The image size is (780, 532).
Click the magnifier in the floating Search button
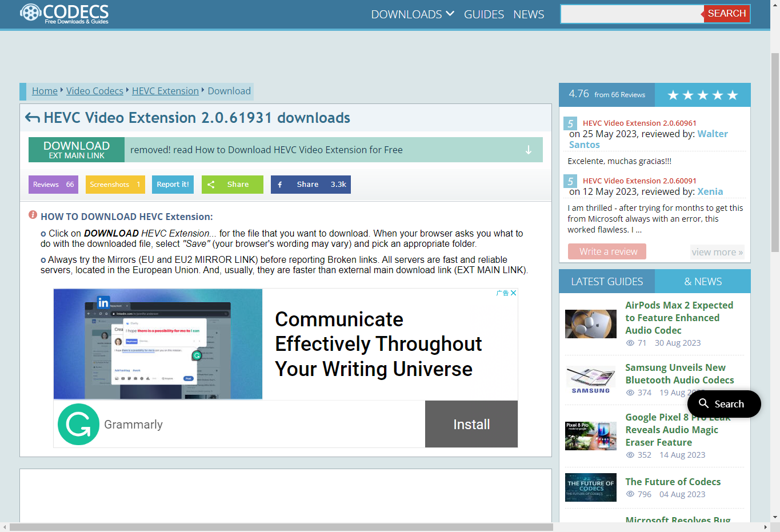pos(704,403)
